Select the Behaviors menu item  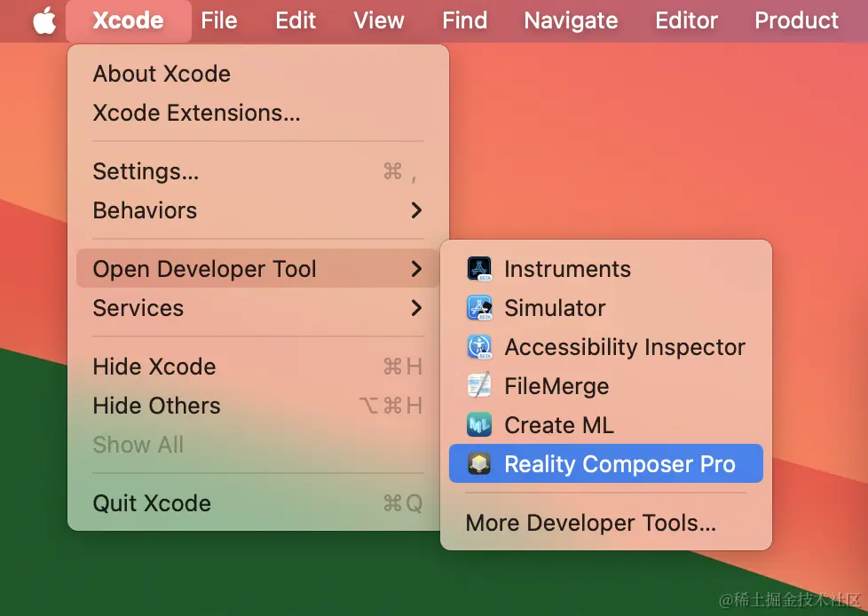pos(258,210)
